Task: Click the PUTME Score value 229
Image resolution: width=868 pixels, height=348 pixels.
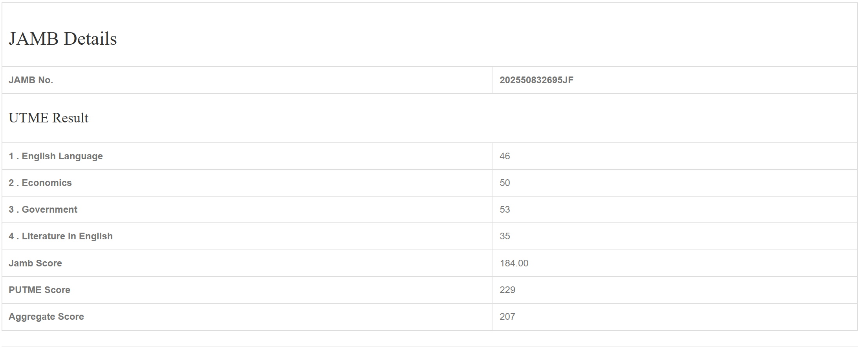Action: (x=507, y=290)
